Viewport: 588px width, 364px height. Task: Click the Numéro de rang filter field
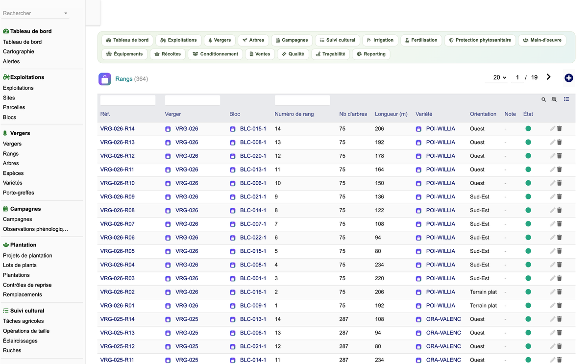[302, 100]
